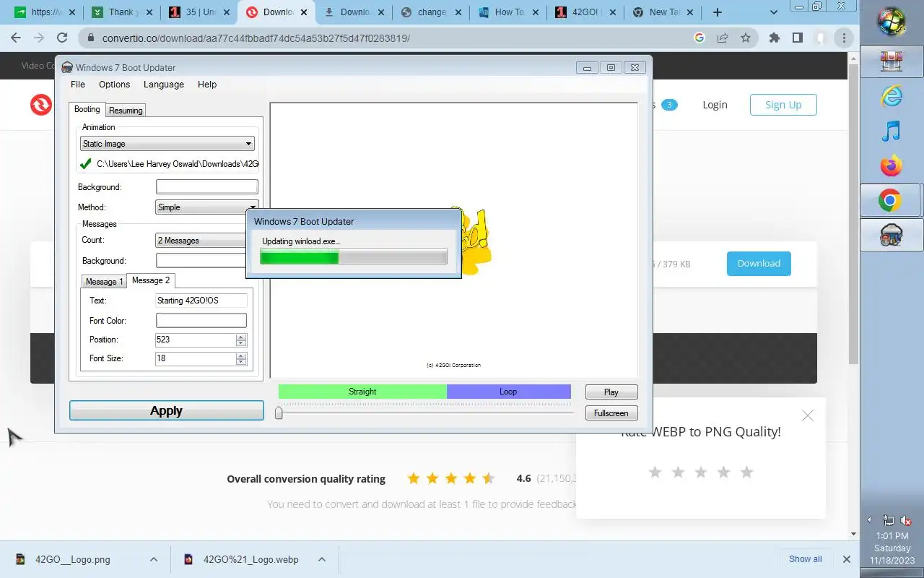Pick the Font Color field
The image size is (924, 578).
pos(201,321)
